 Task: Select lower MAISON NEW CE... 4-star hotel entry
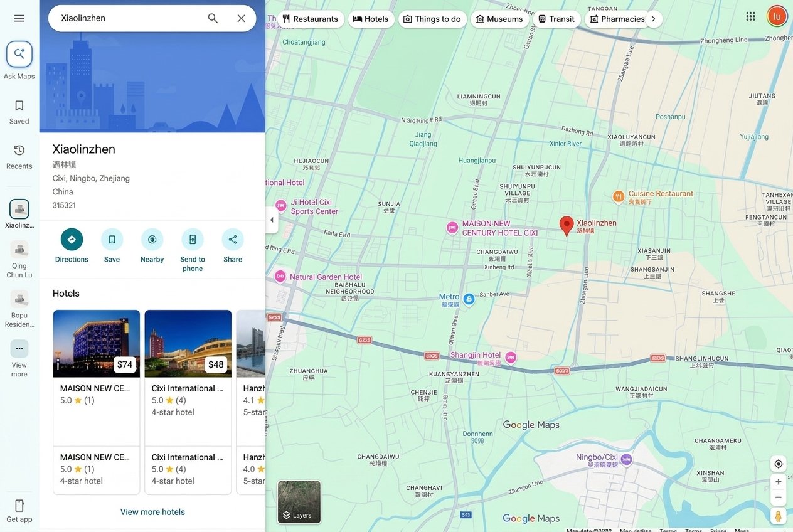[96, 469]
